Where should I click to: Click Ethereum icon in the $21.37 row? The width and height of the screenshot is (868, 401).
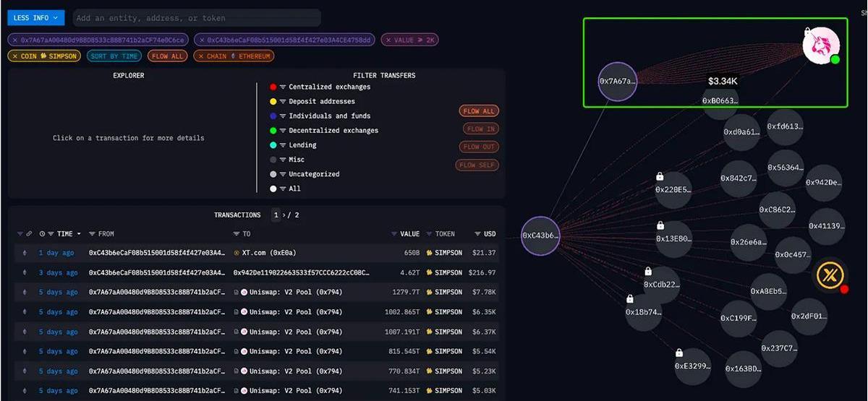pos(25,253)
